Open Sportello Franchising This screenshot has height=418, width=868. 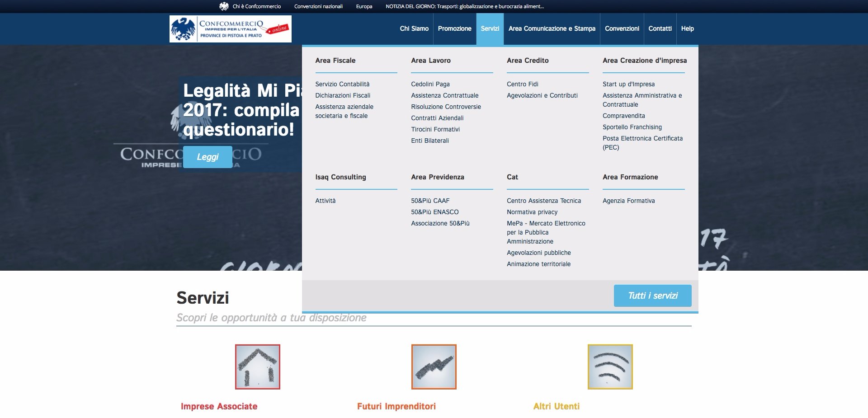pyautogui.click(x=632, y=127)
